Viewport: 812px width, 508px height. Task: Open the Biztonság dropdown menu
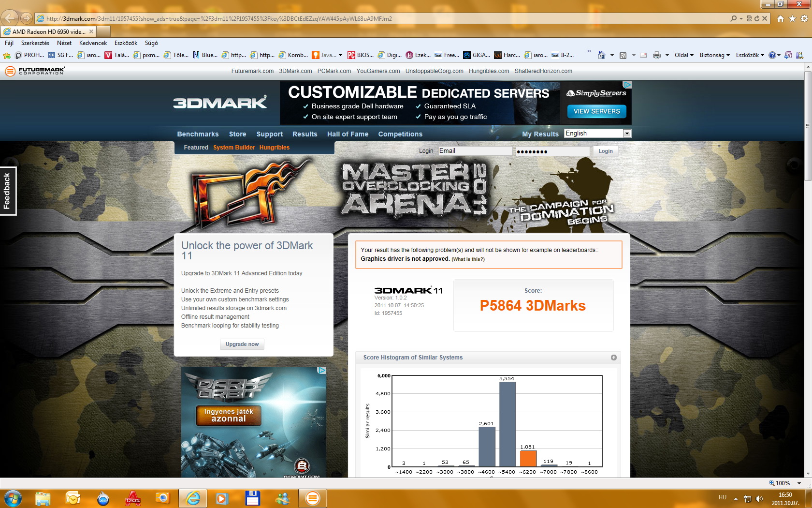pos(715,55)
